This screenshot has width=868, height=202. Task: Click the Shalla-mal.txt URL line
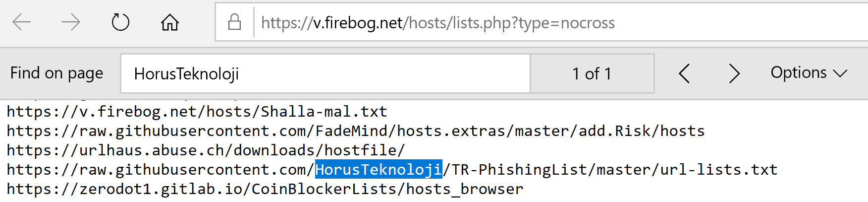197,112
